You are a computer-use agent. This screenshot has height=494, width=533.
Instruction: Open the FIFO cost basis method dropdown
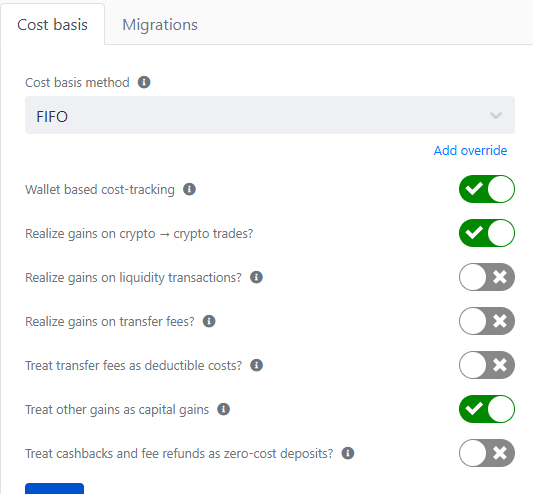[x=270, y=115]
